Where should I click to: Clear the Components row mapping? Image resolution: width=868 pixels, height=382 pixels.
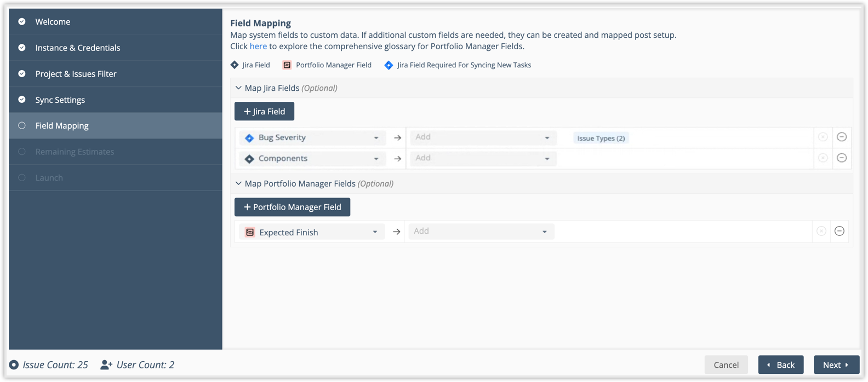click(823, 158)
